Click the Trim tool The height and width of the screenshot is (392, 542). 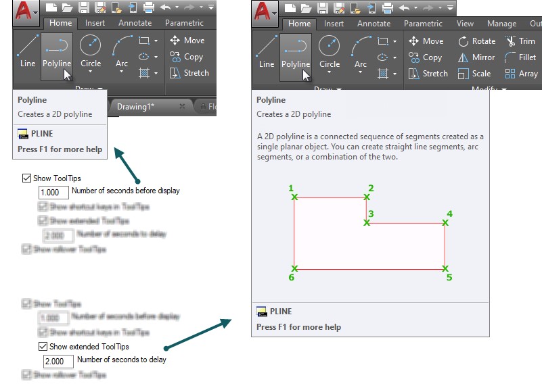click(520, 41)
